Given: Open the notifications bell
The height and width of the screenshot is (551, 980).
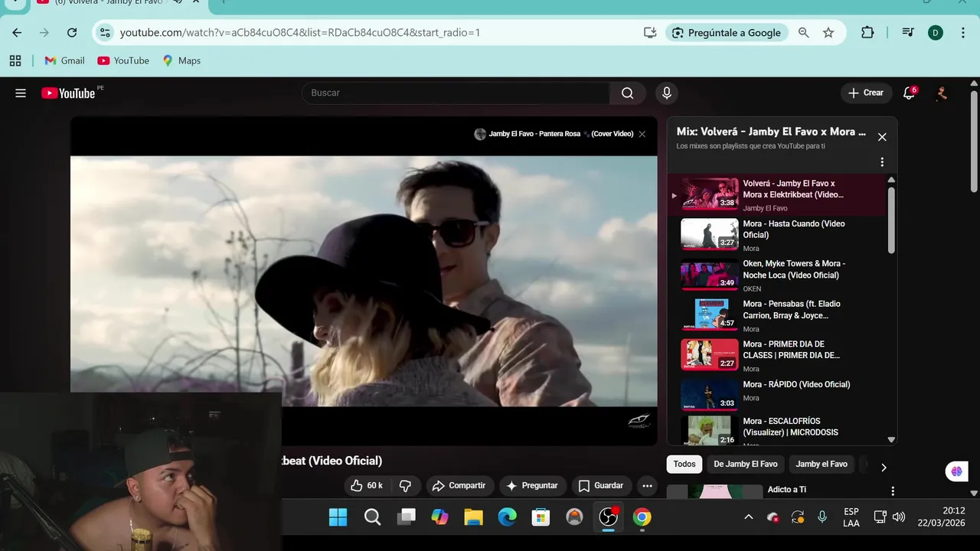Looking at the screenshot, I should [x=909, y=93].
